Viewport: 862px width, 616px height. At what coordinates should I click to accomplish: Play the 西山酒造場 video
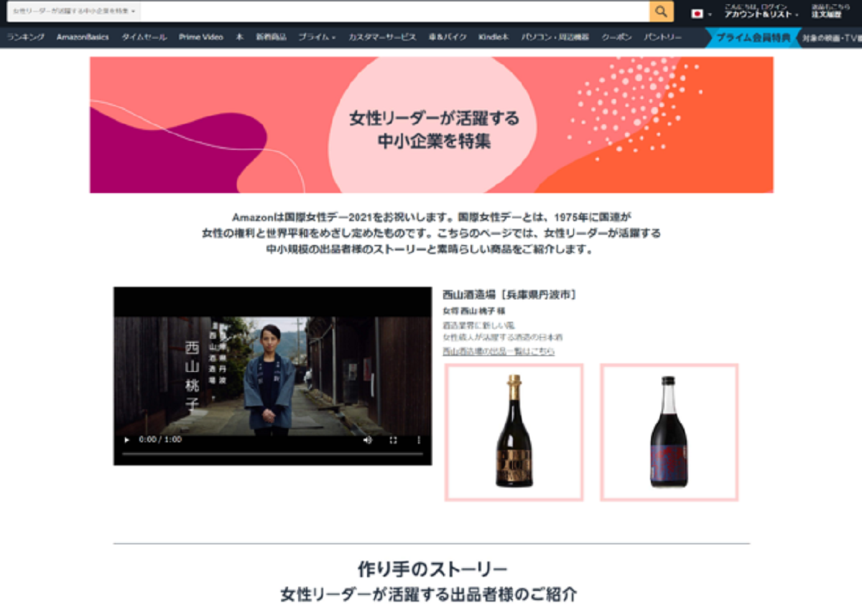127,439
